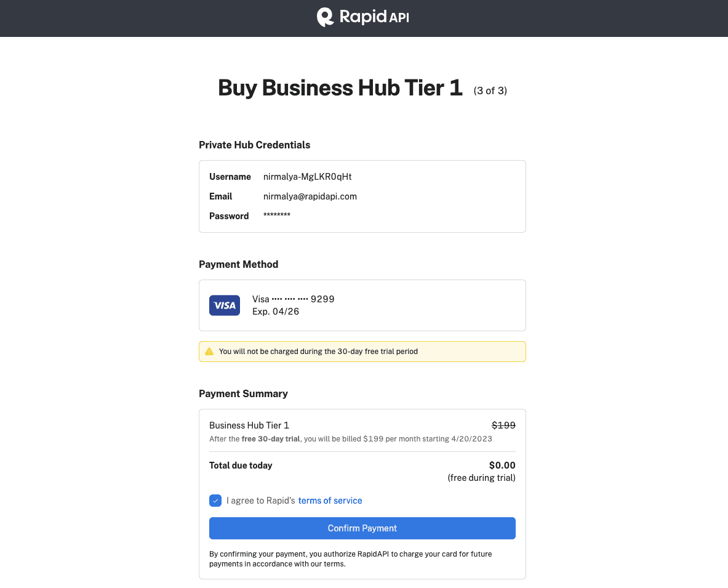Click the Username label
Screen dimensions: 728x588
point(230,177)
